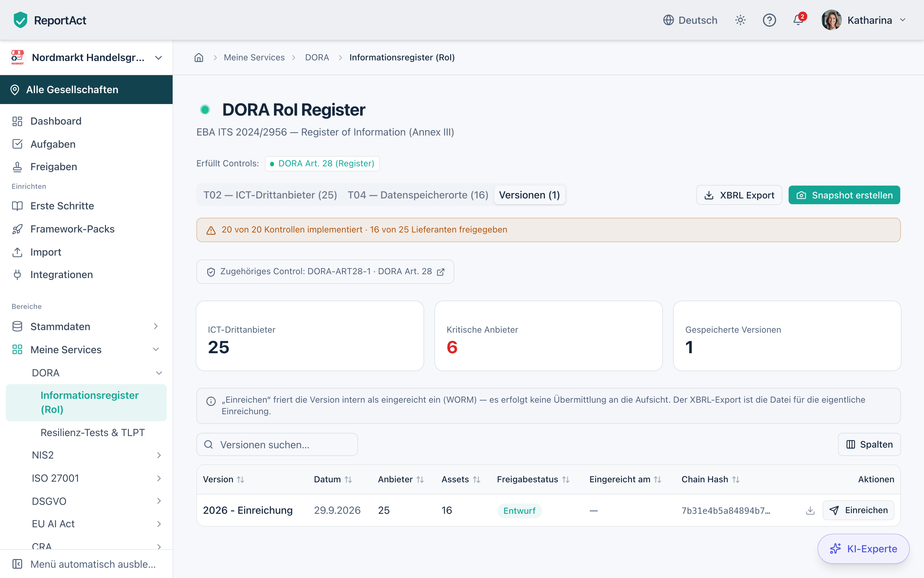Open the KI-Experte assistant
This screenshot has width=924, height=578.
click(863, 548)
